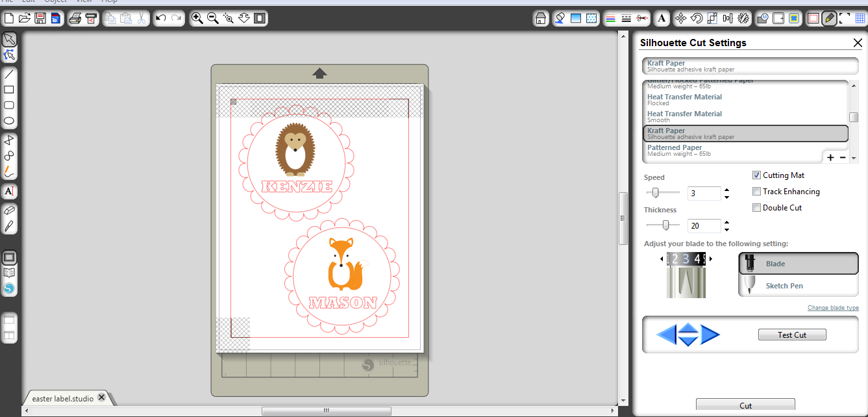868x417 pixels.
Task: Open the Line Style icon
Action: pyautogui.click(x=626, y=18)
